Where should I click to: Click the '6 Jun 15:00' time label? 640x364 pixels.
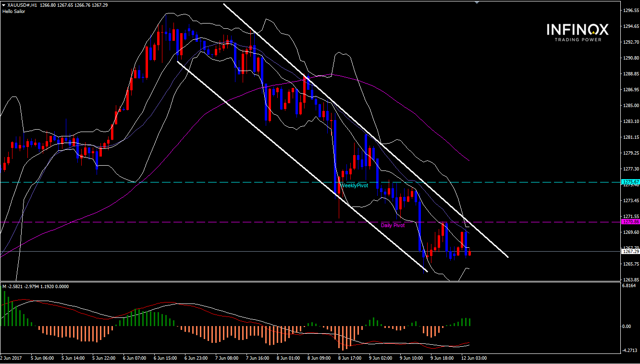[166, 358]
